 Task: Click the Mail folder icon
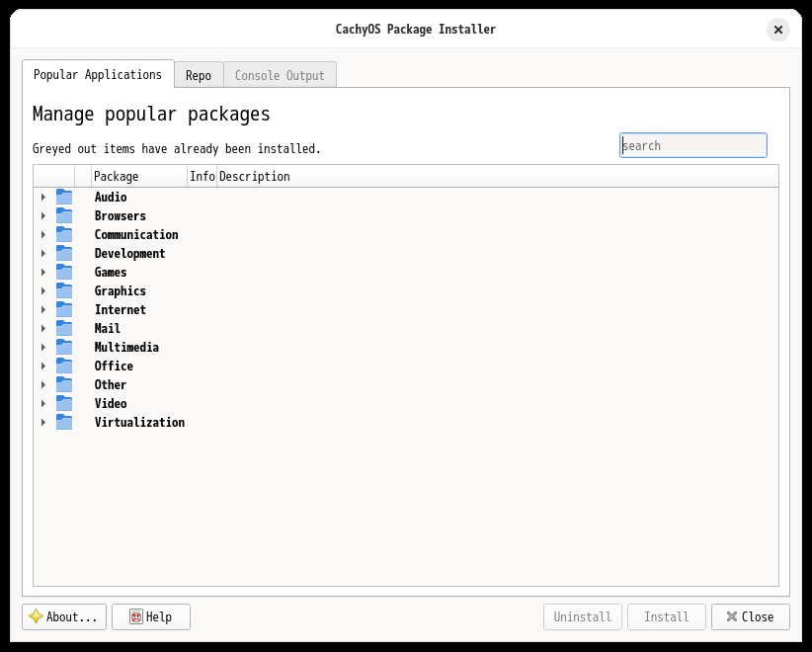point(64,328)
